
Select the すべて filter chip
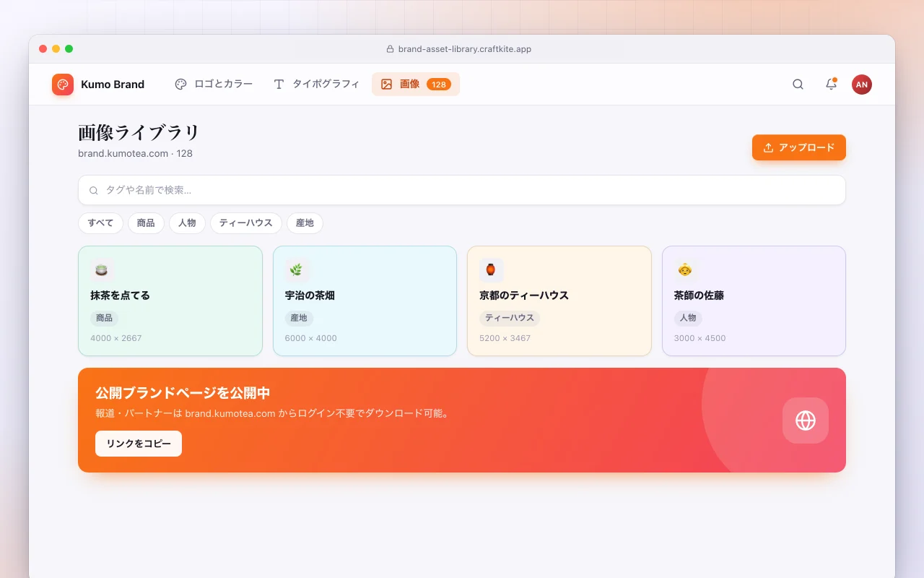click(101, 223)
